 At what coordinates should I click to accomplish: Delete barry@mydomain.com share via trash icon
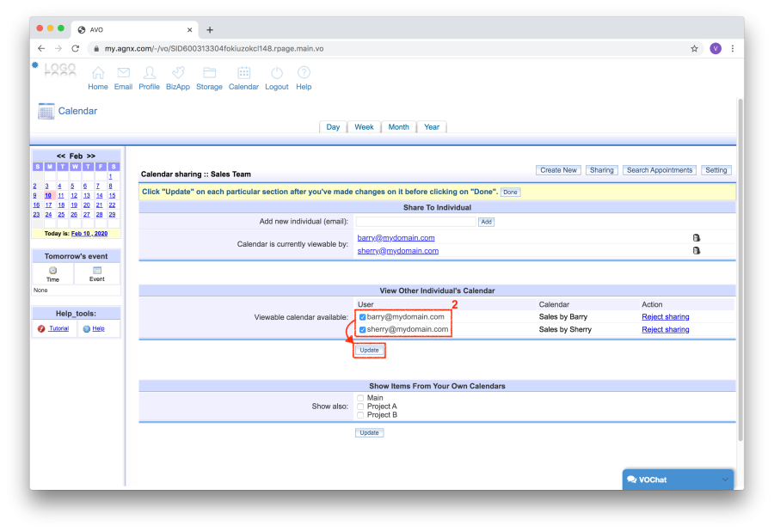(x=696, y=238)
